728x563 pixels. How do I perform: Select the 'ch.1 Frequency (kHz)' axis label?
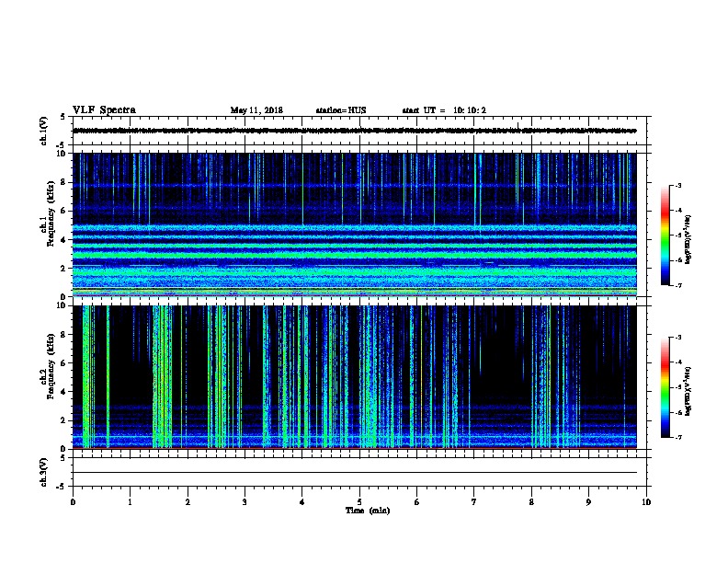(x=47, y=213)
